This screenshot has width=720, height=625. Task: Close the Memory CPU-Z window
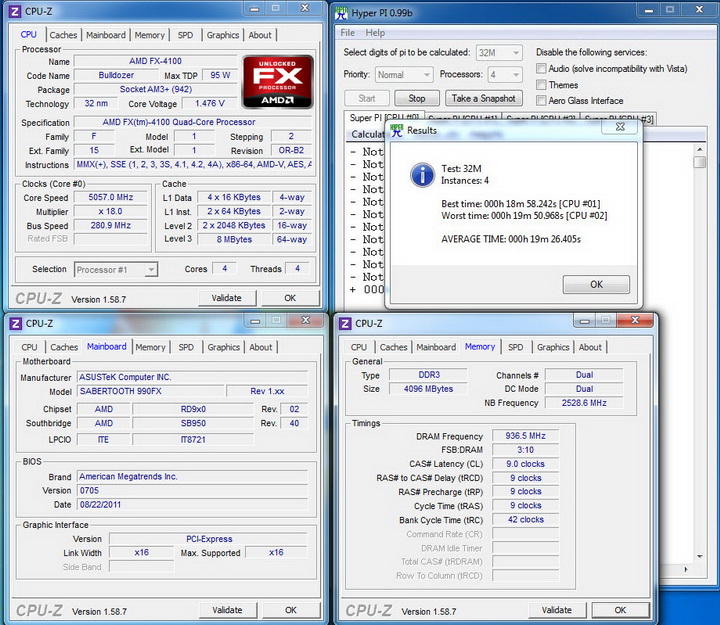tap(635, 321)
